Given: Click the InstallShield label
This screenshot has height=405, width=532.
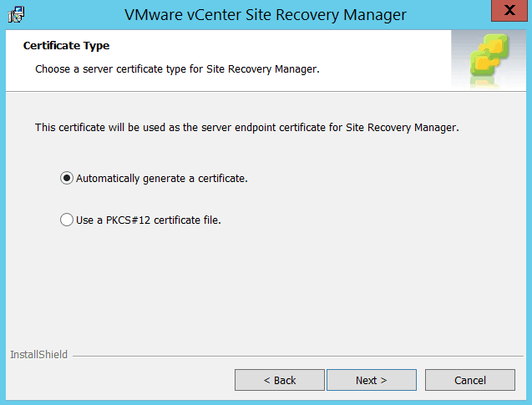Looking at the screenshot, I should (38, 355).
